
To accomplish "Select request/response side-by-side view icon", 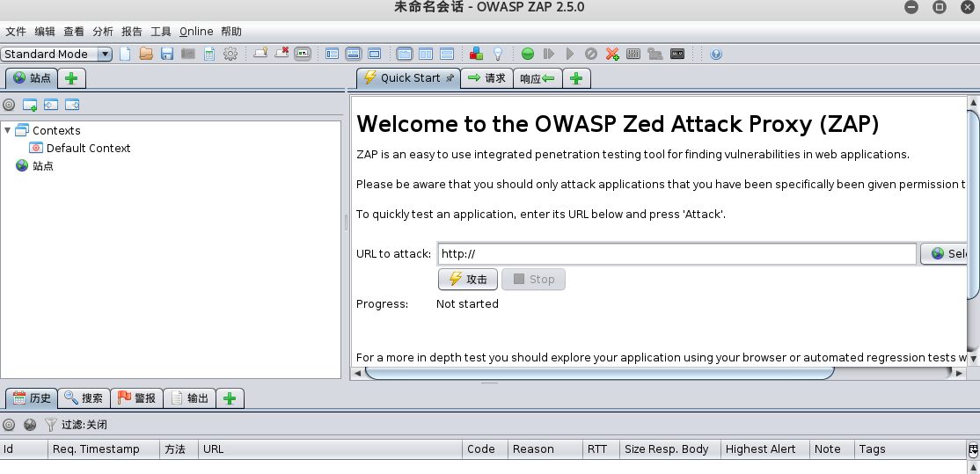I will point(426,54).
